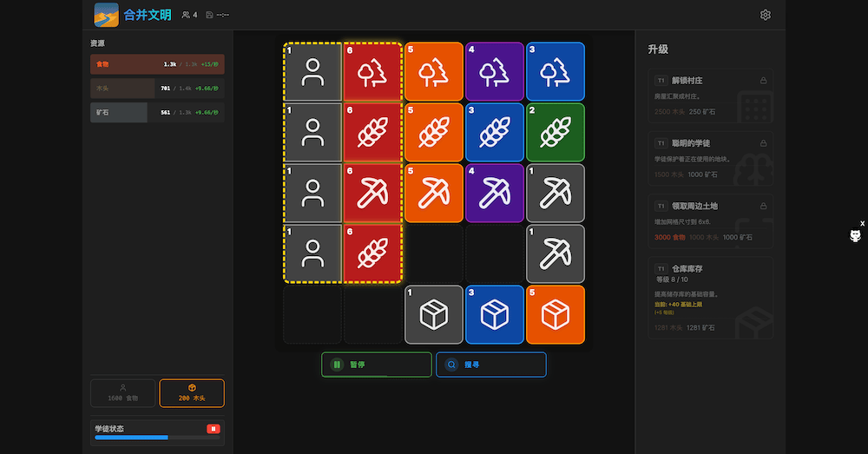Click the blue level 3 storage box tile
The width and height of the screenshot is (868, 454).
tap(494, 314)
